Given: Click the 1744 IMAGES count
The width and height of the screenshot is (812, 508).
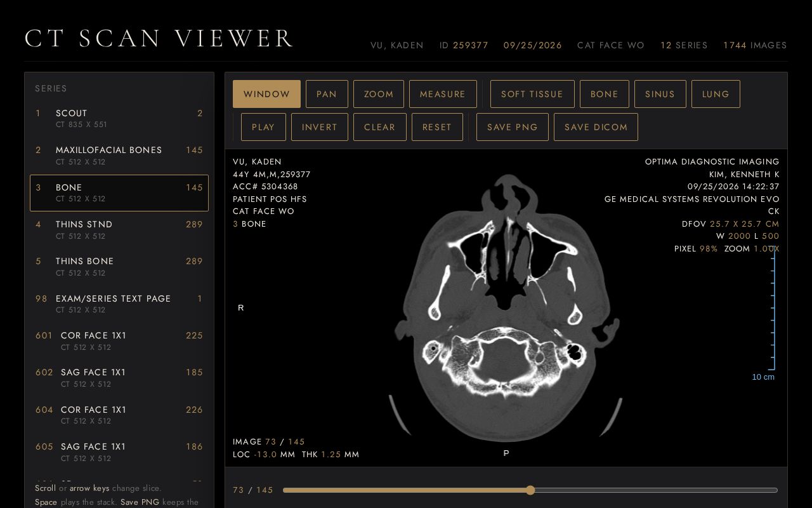Looking at the screenshot, I should tap(755, 46).
